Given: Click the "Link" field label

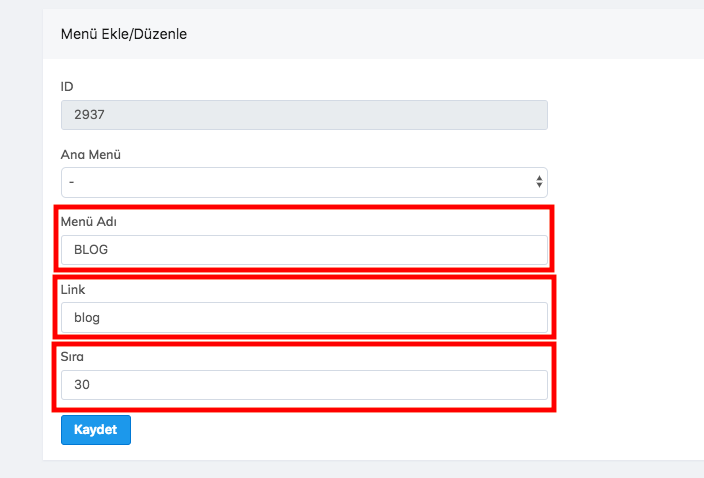Looking at the screenshot, I should tap(73, 289).
